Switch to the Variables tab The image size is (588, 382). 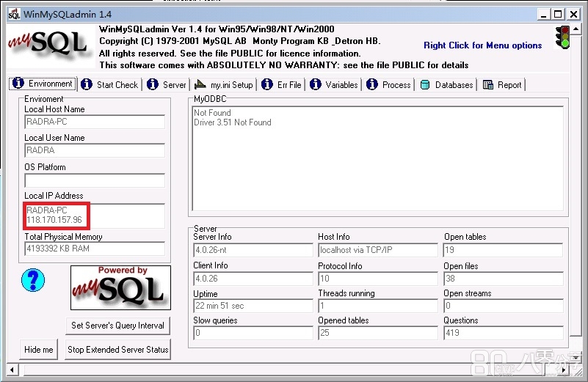click(334, 84)
